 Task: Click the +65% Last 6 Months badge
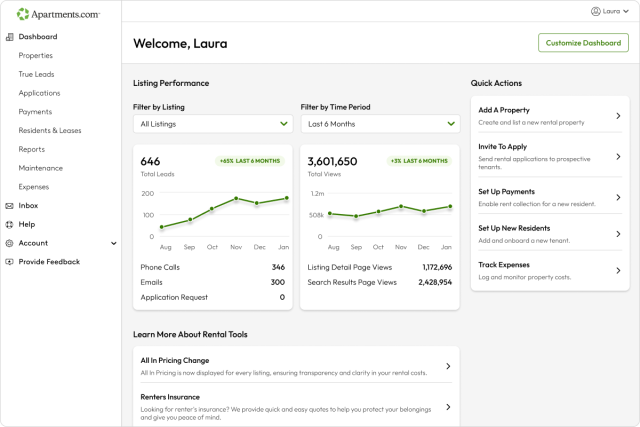pos(250,161)
